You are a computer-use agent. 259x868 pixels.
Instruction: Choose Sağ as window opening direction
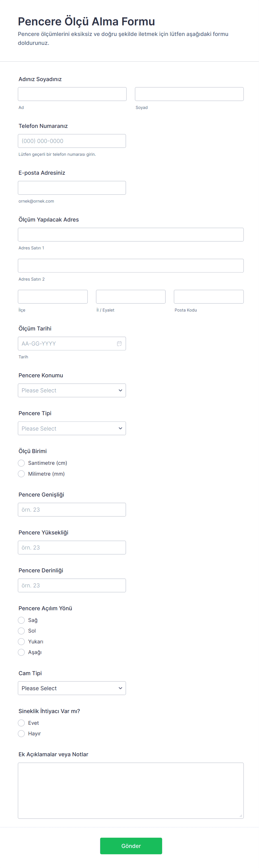[x=21, y=620]
